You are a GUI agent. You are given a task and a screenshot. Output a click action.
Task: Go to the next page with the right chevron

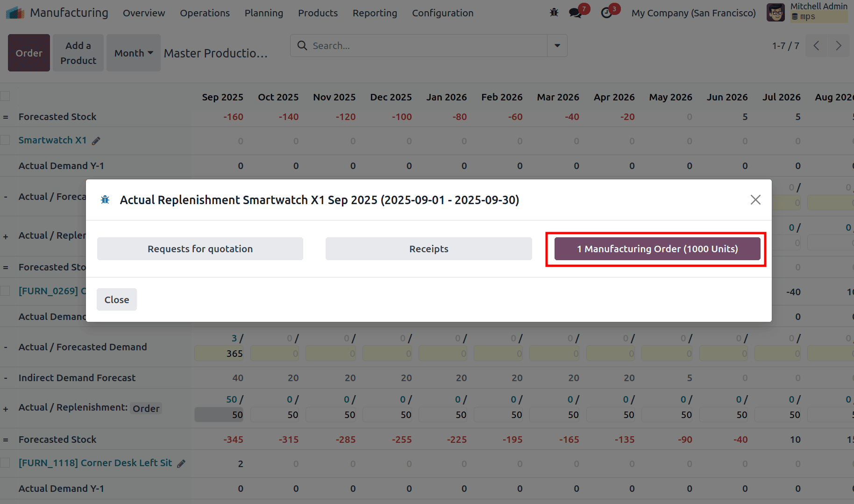click(x=839, y=45)
